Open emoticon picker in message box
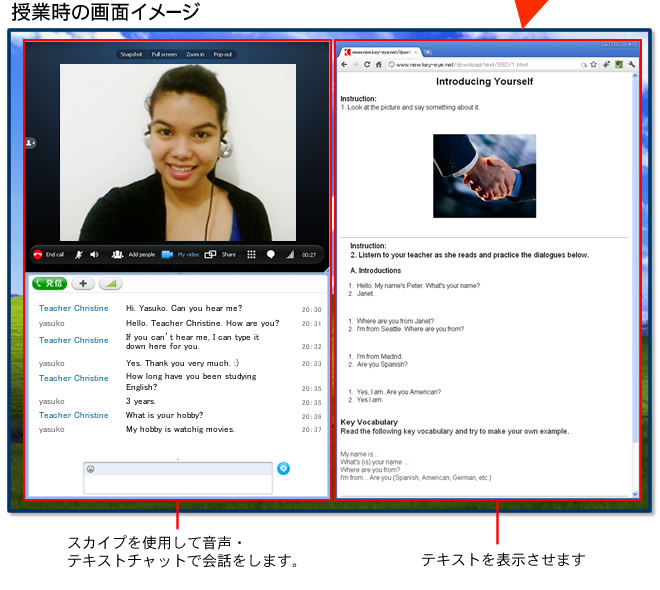Image resolution: width=660 pixels, height=590 pixels. (x=90, y=468)
